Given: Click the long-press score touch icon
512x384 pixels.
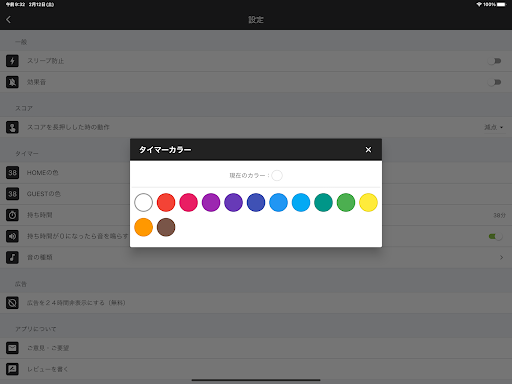Looking at the screenshot, I should click(12, 127).
